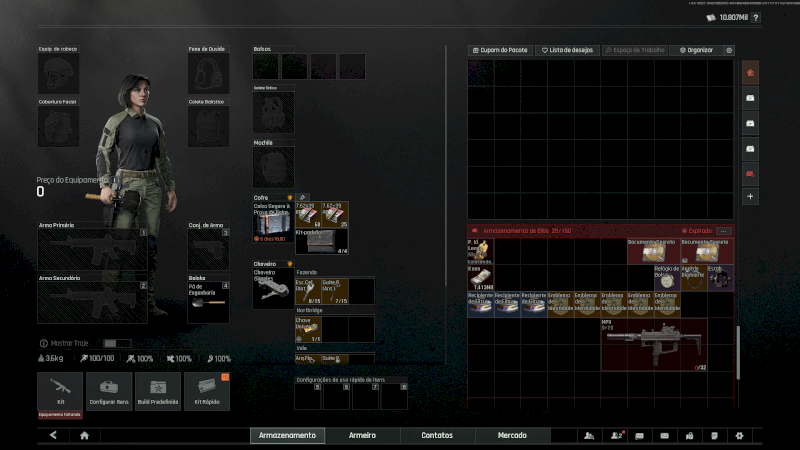Click the storage panel vertical scrollbar
Image resolution: width=800 pixels, height=450 pixels.
click(739, 352)
